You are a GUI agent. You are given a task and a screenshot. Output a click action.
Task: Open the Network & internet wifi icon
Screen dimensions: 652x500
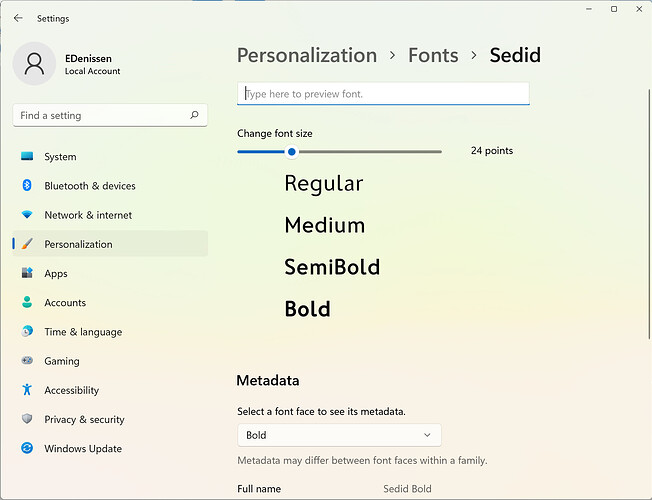tap(27, 215)
